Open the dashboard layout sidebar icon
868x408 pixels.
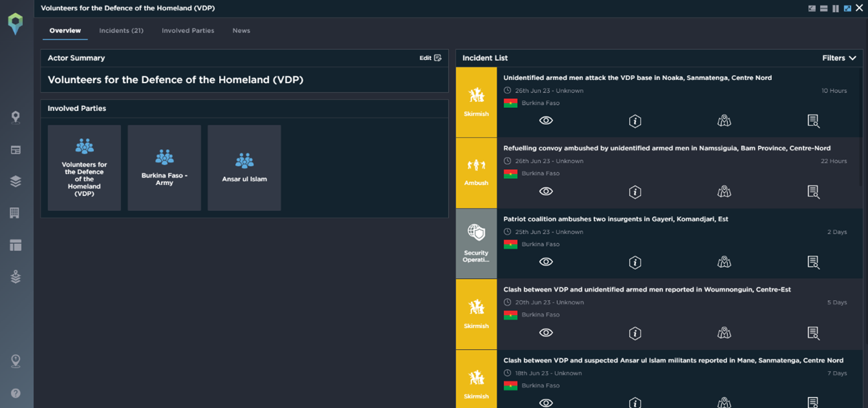(16, 245)
